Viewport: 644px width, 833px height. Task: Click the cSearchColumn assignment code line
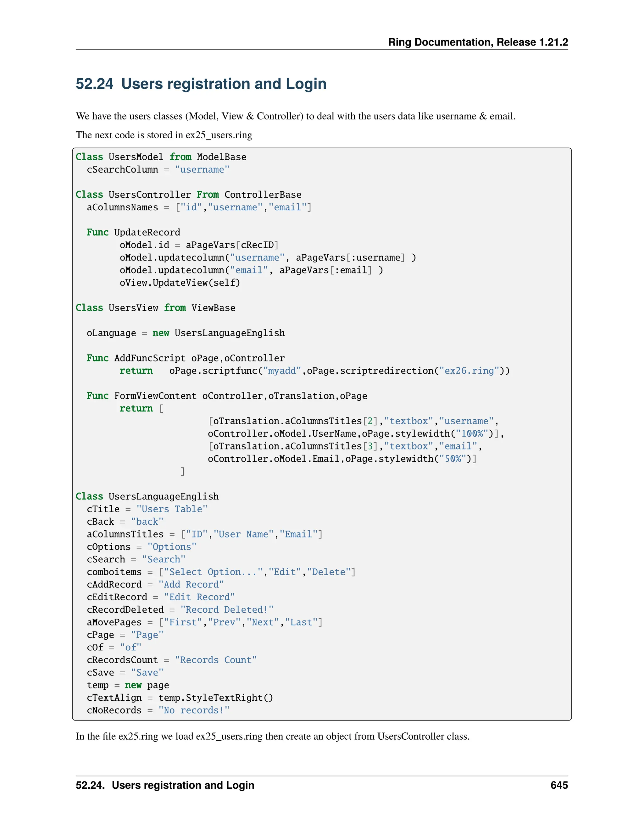(158, 169)
